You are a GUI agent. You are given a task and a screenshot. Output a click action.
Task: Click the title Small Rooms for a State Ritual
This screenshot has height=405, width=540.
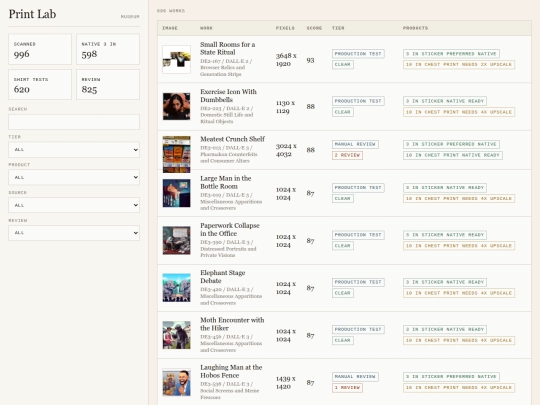pos(228,48)
